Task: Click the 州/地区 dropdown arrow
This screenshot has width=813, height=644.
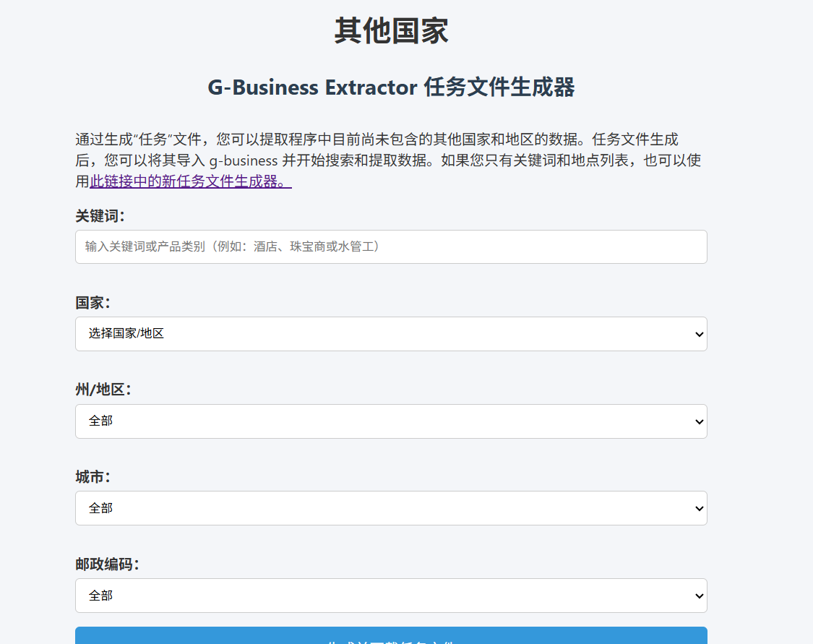Action: point(698,421)
